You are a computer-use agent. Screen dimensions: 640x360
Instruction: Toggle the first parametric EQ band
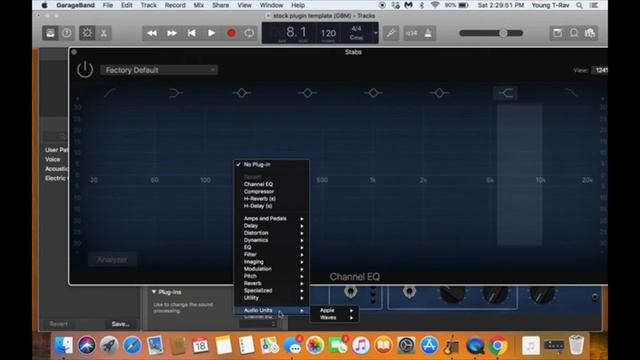242,93
